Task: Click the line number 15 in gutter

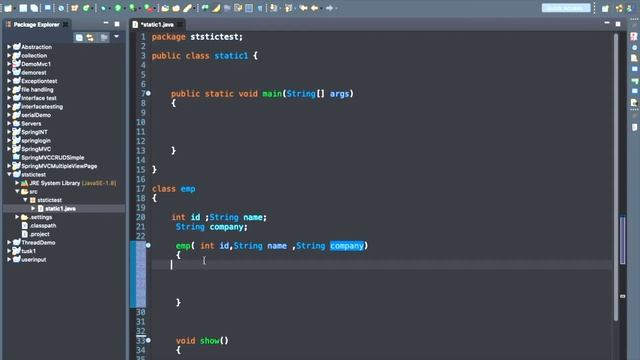Action: 141,169
